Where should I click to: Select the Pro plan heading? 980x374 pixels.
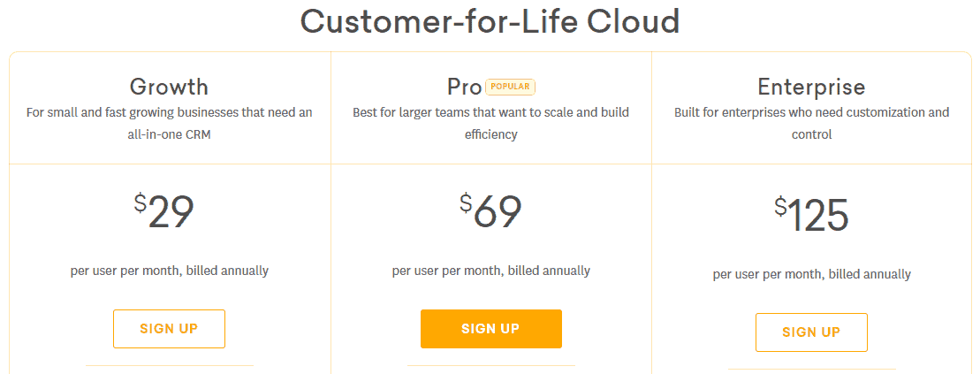465,87
